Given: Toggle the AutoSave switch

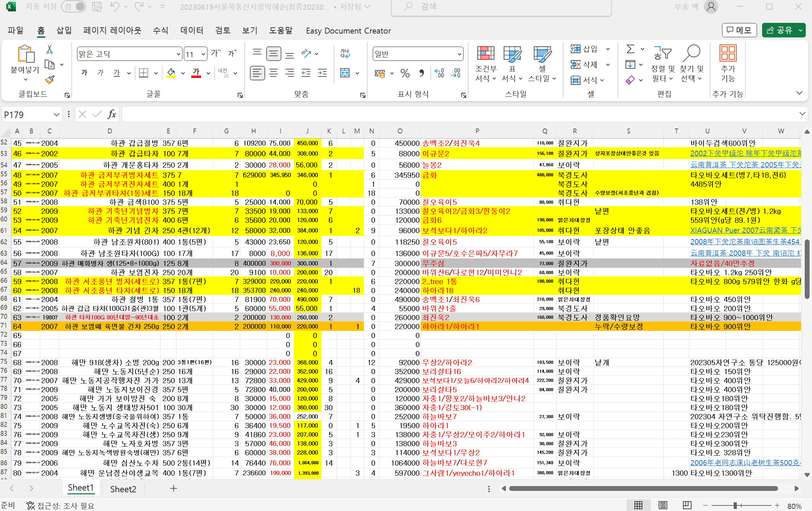Looking at the screenshot, I should click(x=73, y=7).
